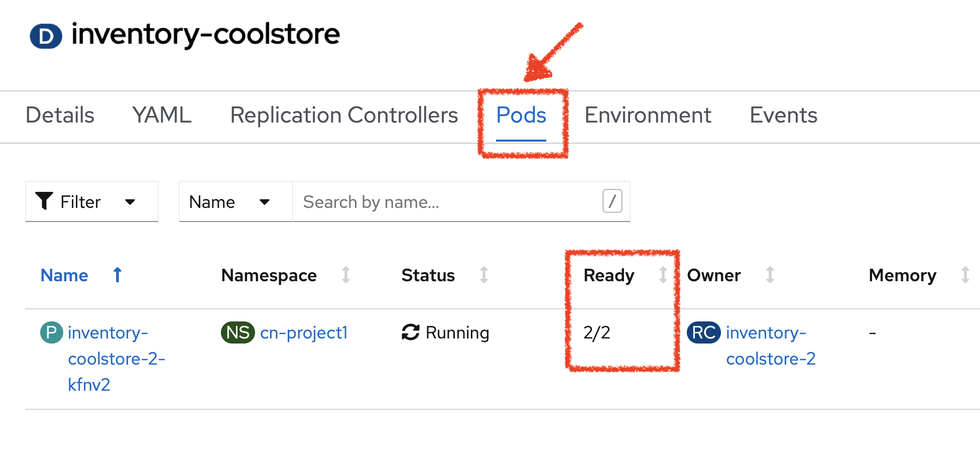Click the RC owner badge icon
This screenshot has height=453, width=980.
coord(703,332)
